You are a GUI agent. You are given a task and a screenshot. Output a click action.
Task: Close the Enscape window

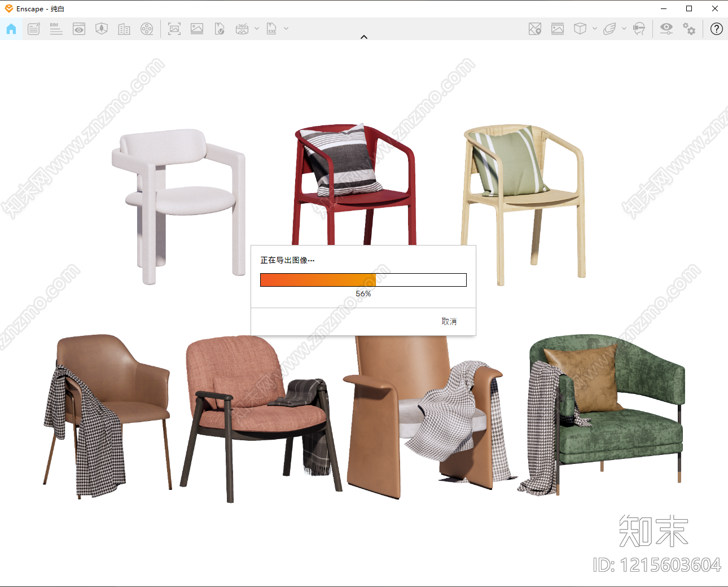tap(715, 8)
